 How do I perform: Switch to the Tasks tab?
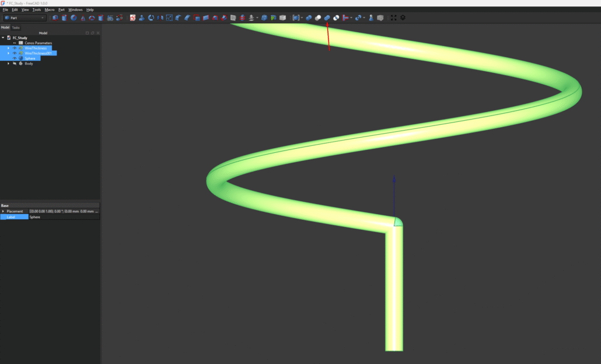[x=16, y=27]
